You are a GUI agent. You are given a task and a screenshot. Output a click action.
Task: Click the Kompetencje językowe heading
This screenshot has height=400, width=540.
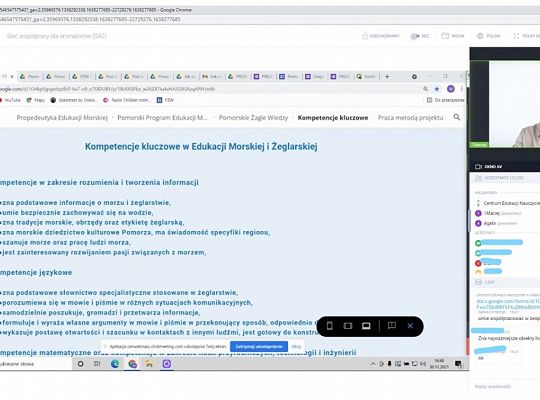point(36,273)
